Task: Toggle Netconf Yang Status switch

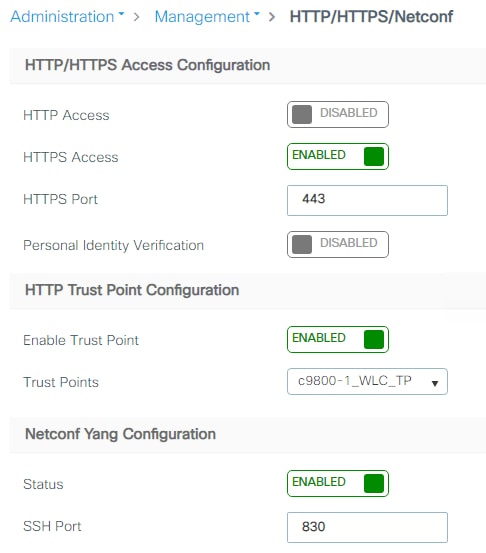Action: 338,483
